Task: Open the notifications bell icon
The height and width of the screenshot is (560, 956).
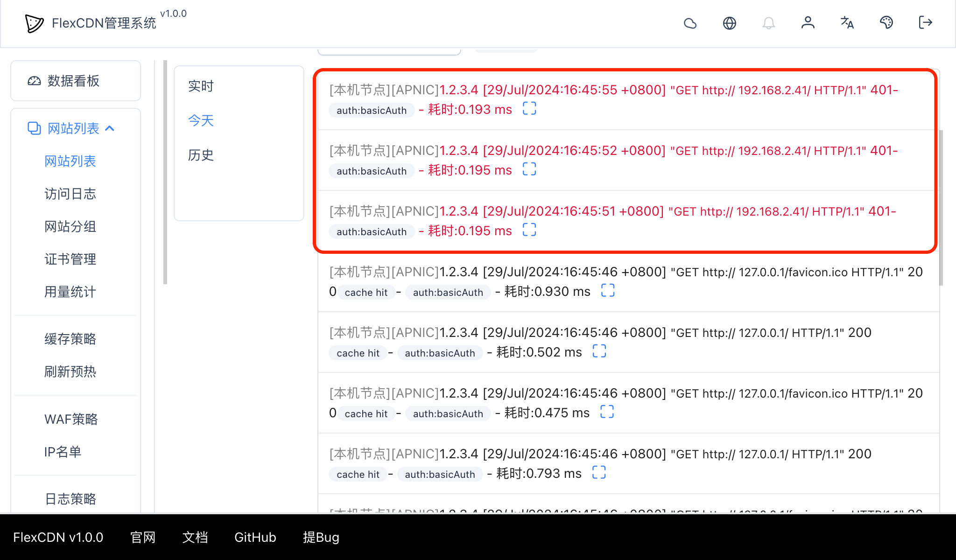Action: 769,23
